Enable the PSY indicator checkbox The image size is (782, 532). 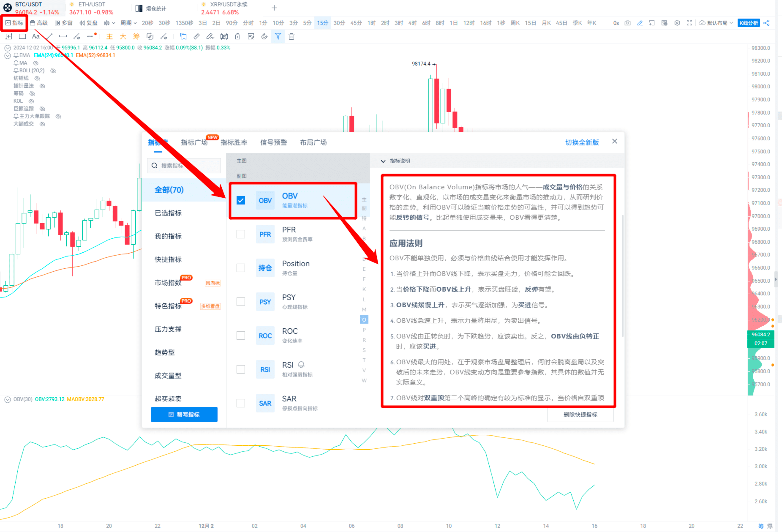tap(241, 301)
